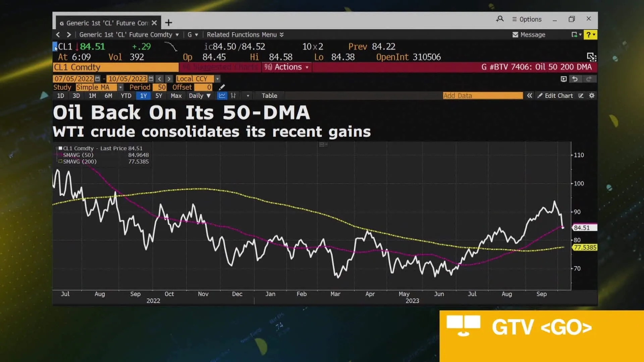Open the Options menu
Image resolution: width=644 pixels, height=362 pixels.
[527, 19]
